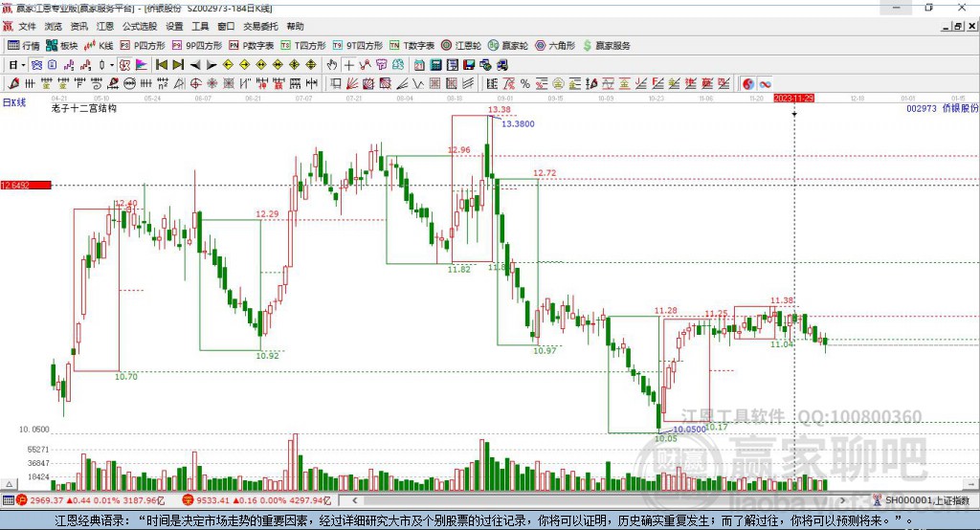
Task: Step chart left with black arrow
Action: coord(195,65)
